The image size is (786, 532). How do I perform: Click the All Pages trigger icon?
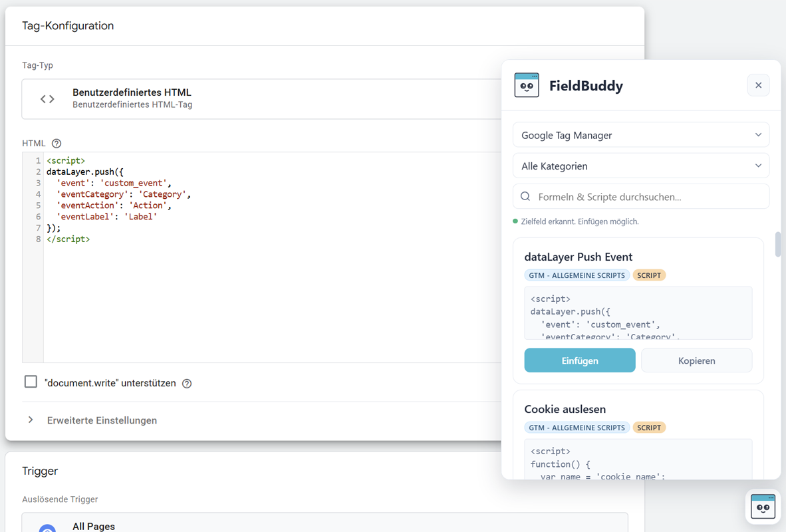(47, 528)
